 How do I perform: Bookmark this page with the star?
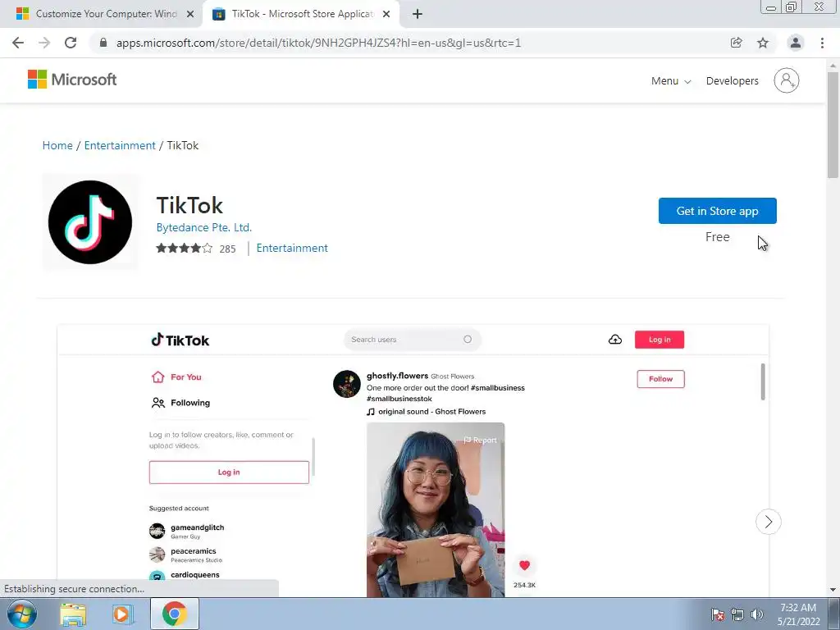coord(763,43)
